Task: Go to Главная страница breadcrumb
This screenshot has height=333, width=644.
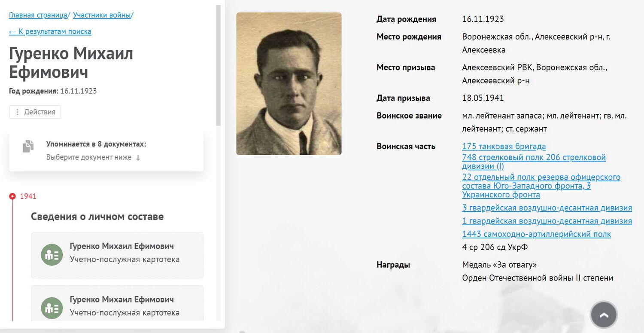Action: (38, 15)
